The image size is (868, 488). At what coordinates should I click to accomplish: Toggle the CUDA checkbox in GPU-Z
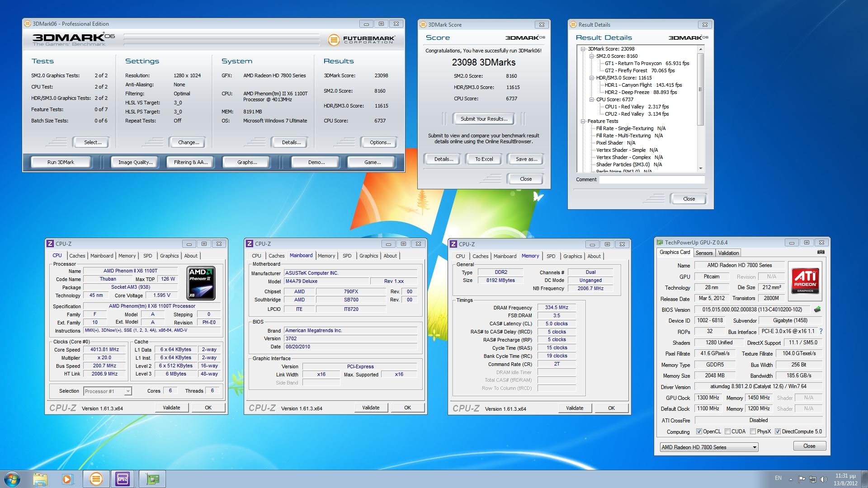click(x=727, y=432)
